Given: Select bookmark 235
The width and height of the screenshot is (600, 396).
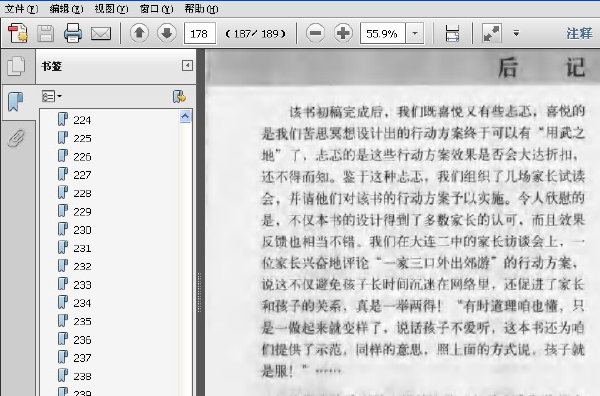Looking at the screenshot, I should 75,321.
